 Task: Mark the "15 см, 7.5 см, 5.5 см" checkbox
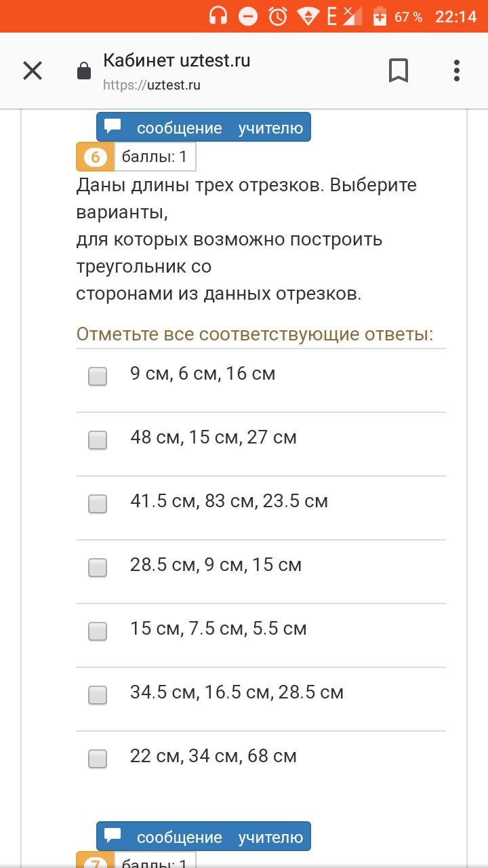pos(98,631)
